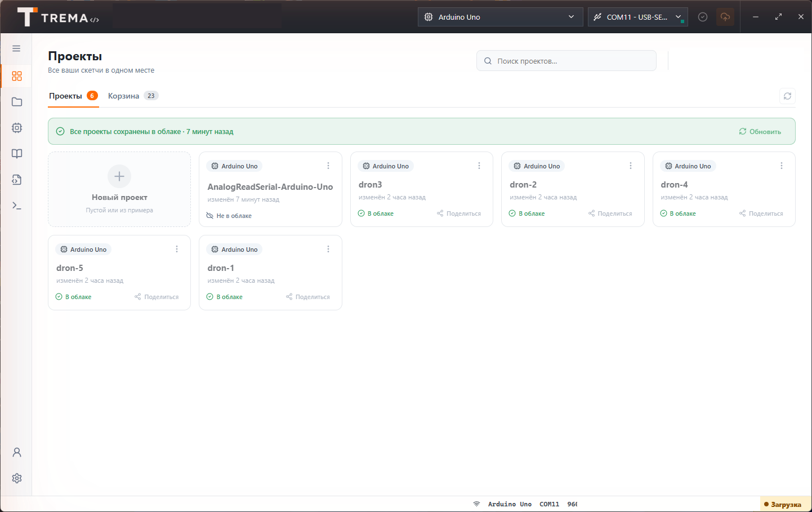Open the three-dot menu on dron3 card
Image resolution: width=812 pixels, height=512 pixels.
pyautogui.click(x=479, y=166)
